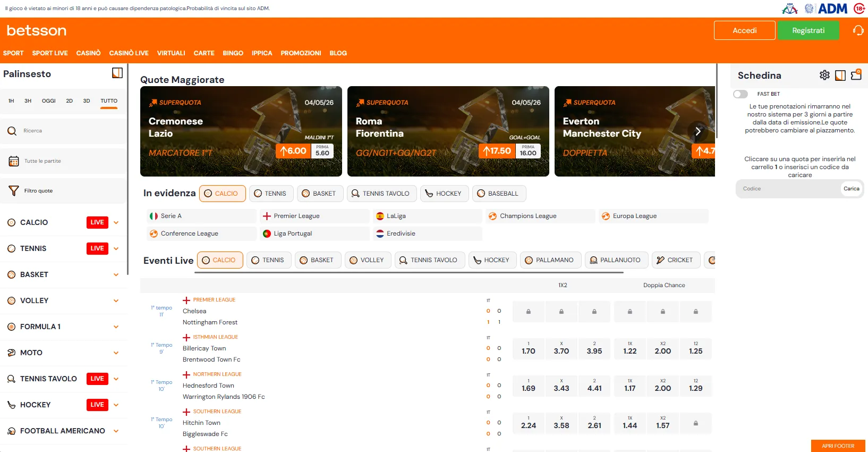Click the Palinsesto sidebar vertical scrollbar

(x=128, y=170)
